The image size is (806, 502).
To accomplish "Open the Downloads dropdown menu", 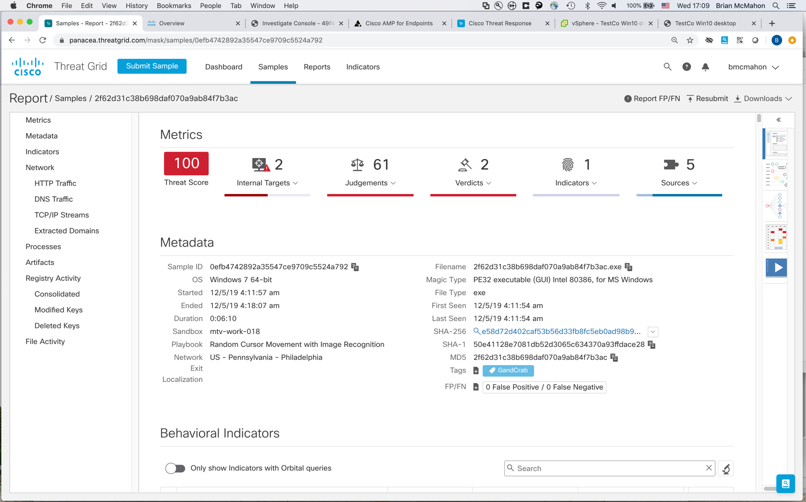I will tap(763, 99).
